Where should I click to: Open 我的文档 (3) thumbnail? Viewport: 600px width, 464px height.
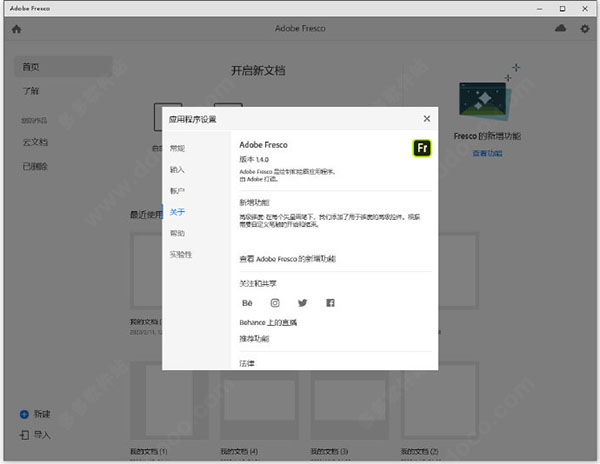349,400
